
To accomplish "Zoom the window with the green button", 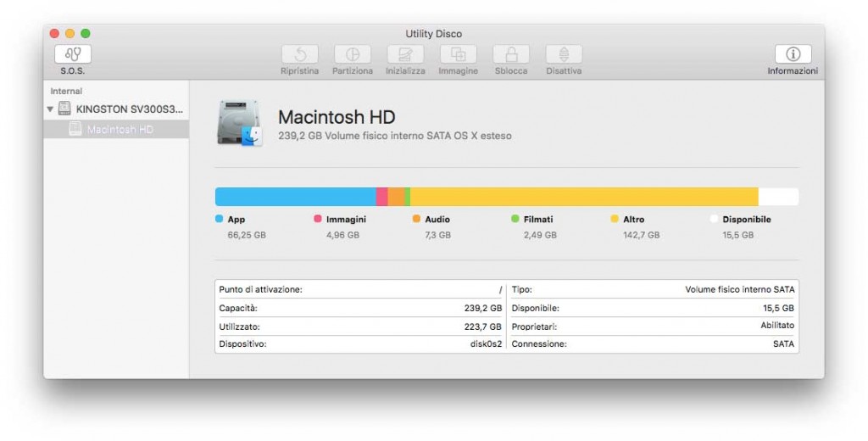I will point(86,33).
